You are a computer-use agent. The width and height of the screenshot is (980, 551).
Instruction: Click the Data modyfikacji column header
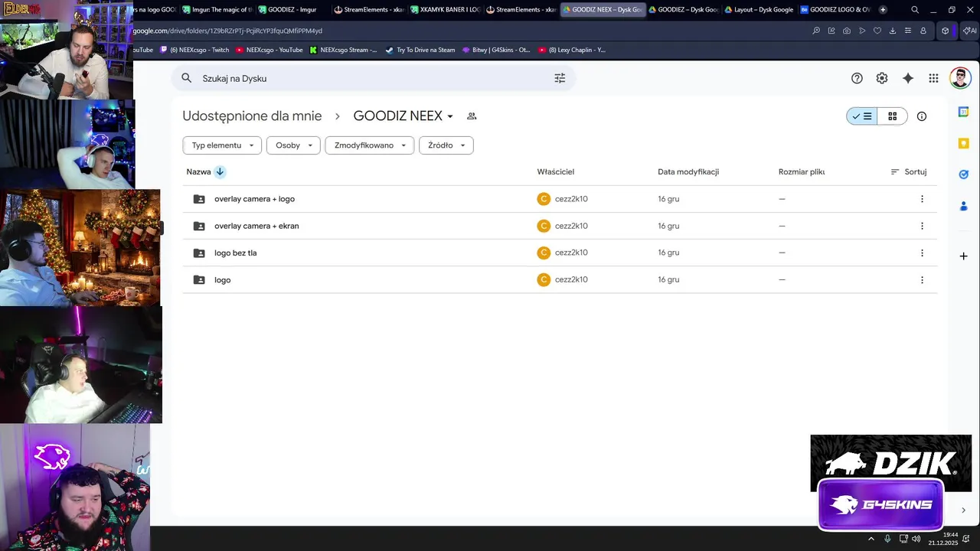coord(688,172)
